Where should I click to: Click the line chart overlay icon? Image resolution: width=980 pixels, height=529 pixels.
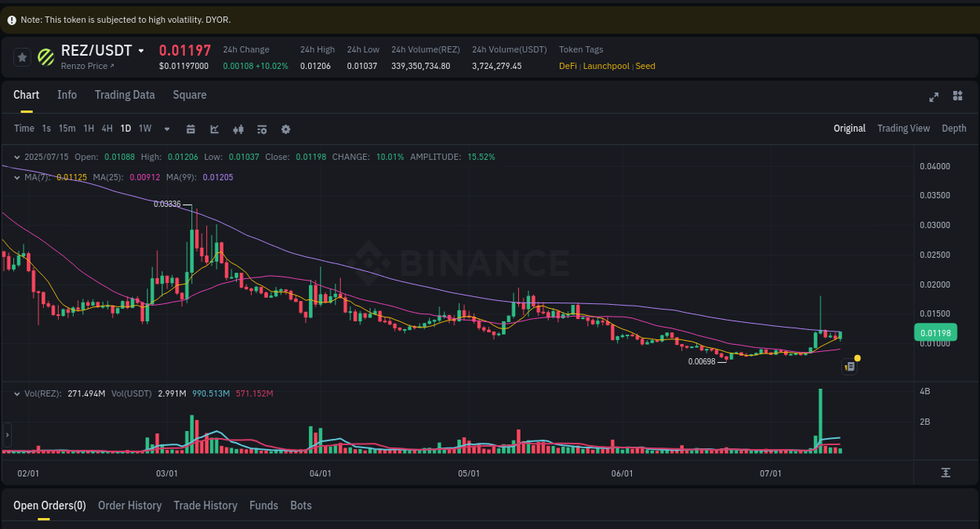pyautogui.click(x=214, y=129)
